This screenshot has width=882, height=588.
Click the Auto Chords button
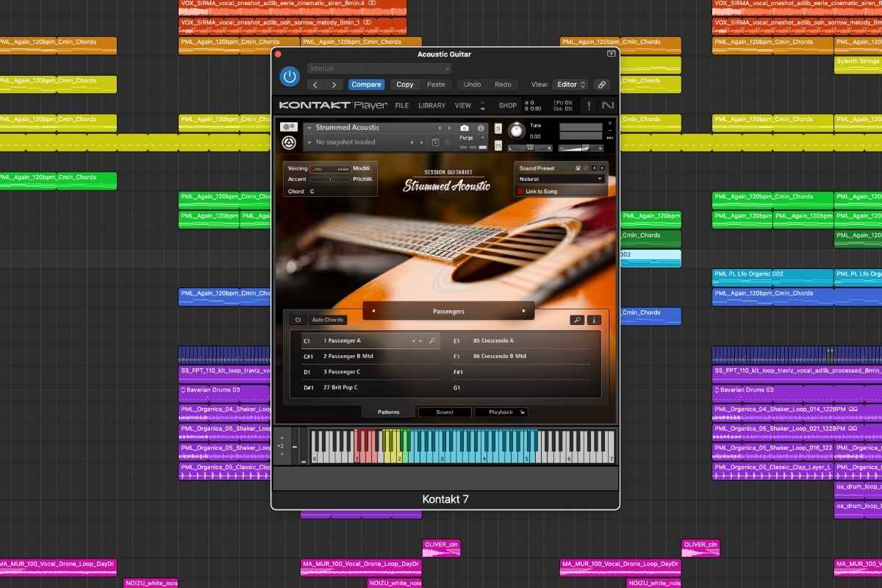tap(328, 320)
